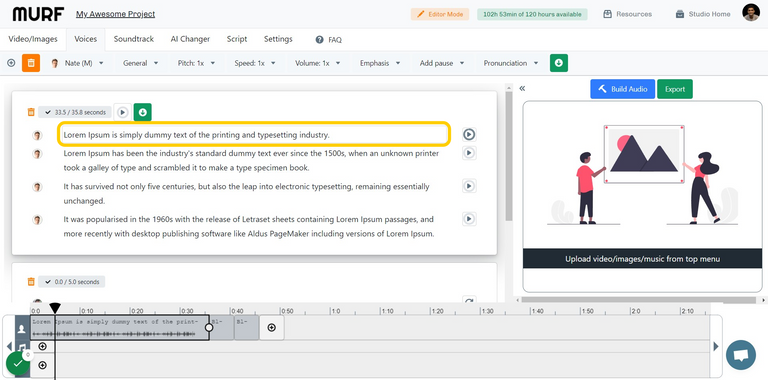This screenshot has width=768, height=380.
Task: Select the Voices tab
Action: coord(86,39)
